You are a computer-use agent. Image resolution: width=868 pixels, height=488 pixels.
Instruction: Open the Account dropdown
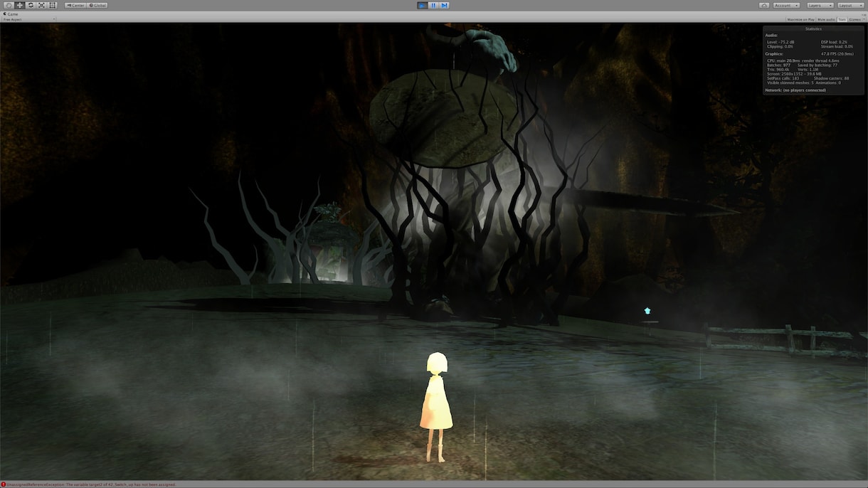tap(786, 5)
